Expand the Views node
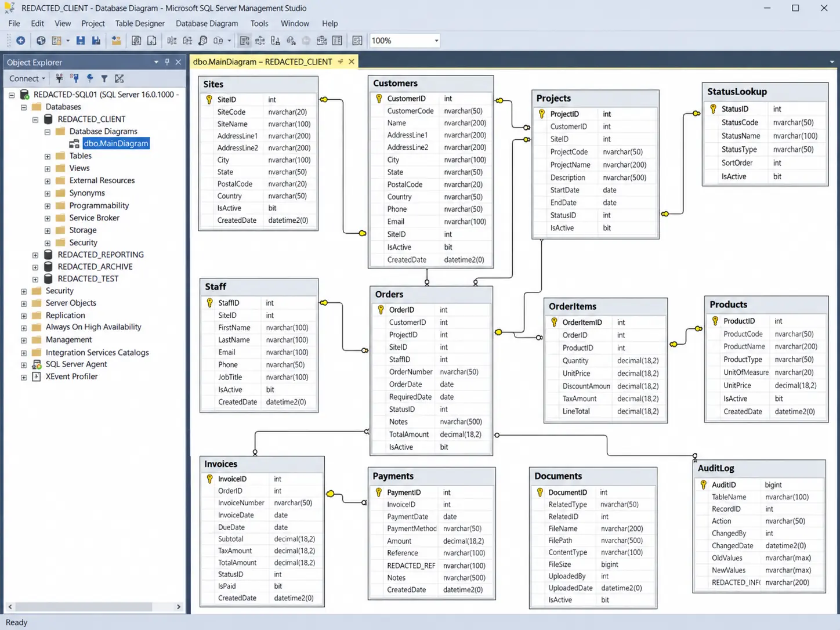This screenshot has height=630, width=840. (48, 169)
